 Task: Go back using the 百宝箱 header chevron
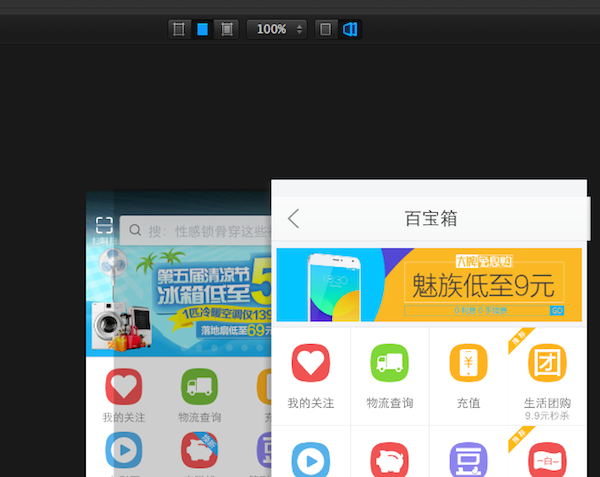coord(293,218)
